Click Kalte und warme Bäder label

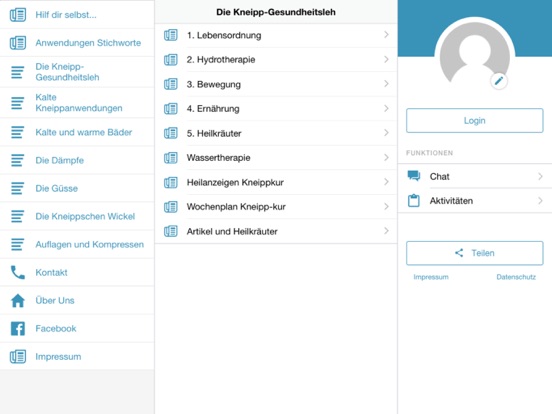click(x=84, y=132)
